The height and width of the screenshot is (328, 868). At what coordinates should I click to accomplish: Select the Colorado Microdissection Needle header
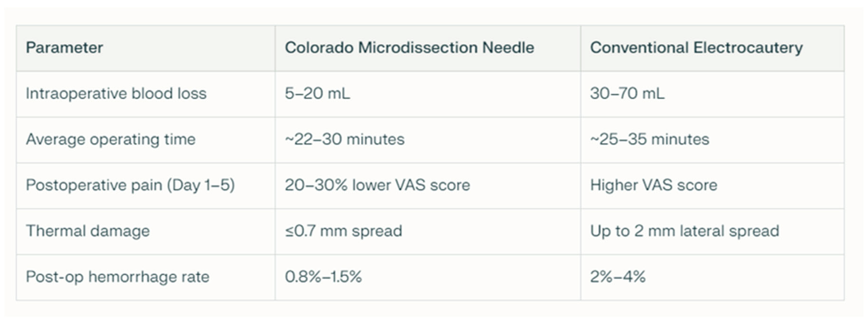[409, 48]
